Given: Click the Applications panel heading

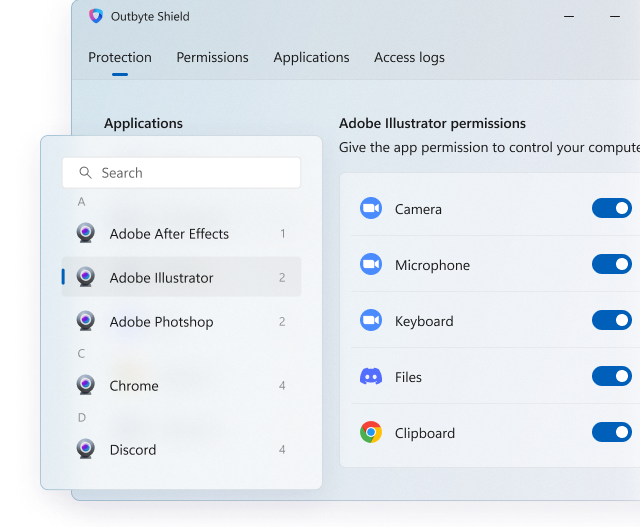Looking at the screenshot, I should pyautogui.click(x=143, y=123).
